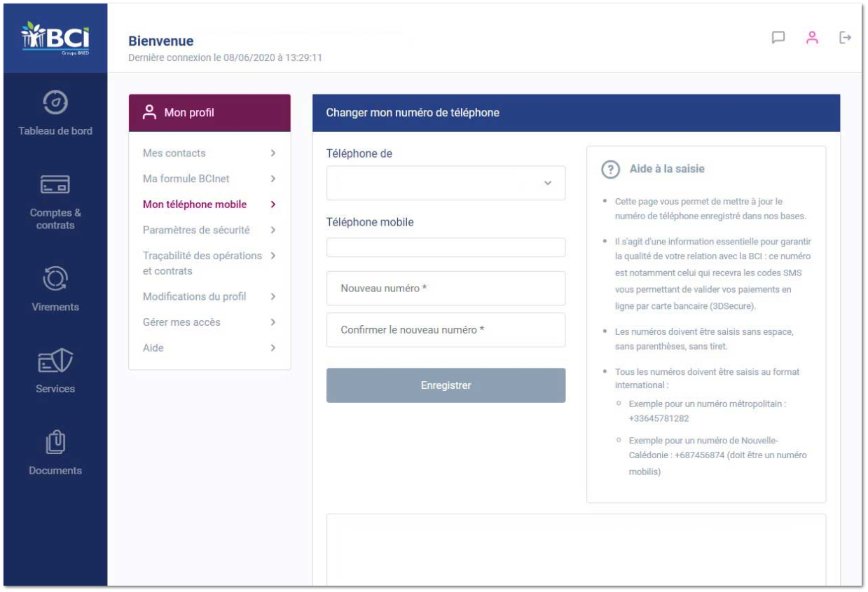Open the messages speech bubble icon

(x=778, y=38)
